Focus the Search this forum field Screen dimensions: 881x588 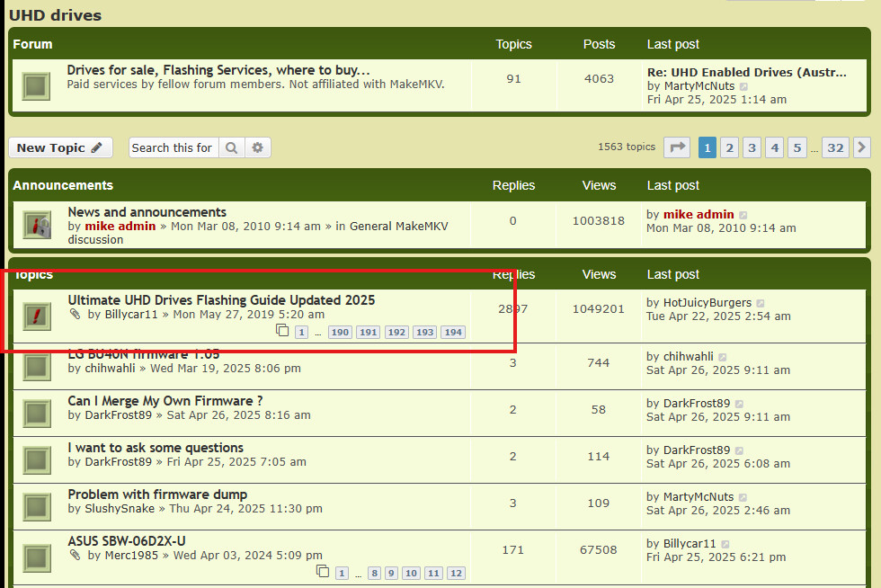coord(174,147)
